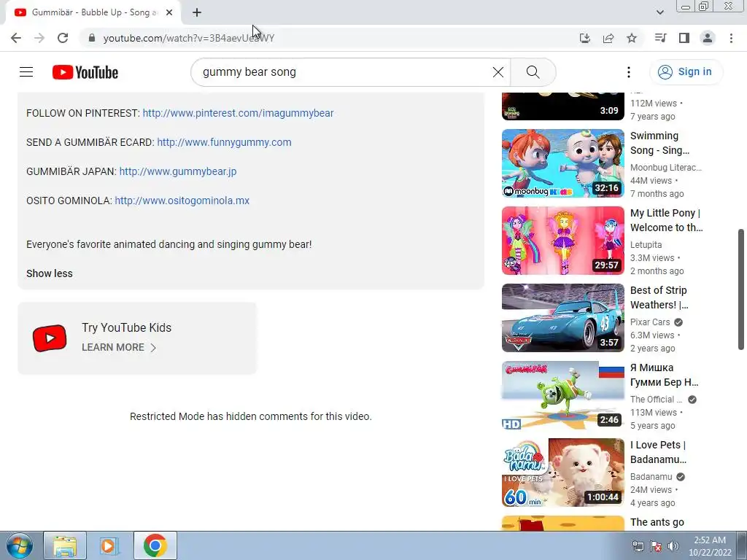Open a new tab with plus button
This screenshot has width=747, height=560.
[197, 12]
